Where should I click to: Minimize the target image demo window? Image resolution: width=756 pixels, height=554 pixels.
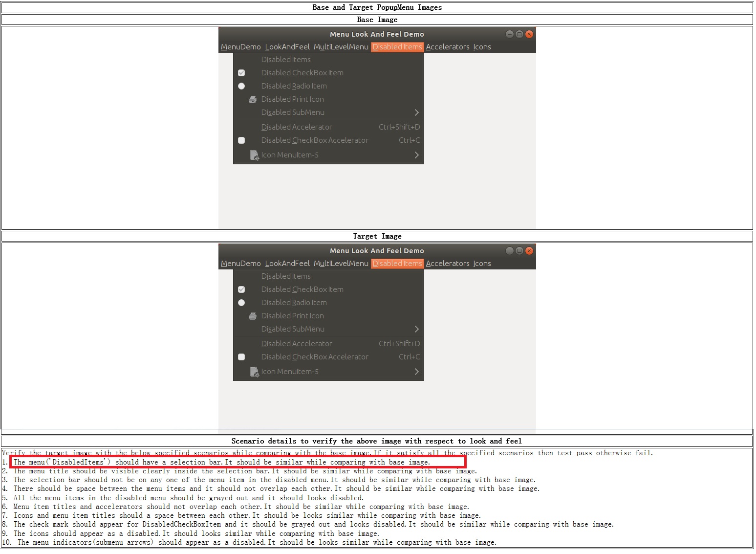tap(510, 251)
